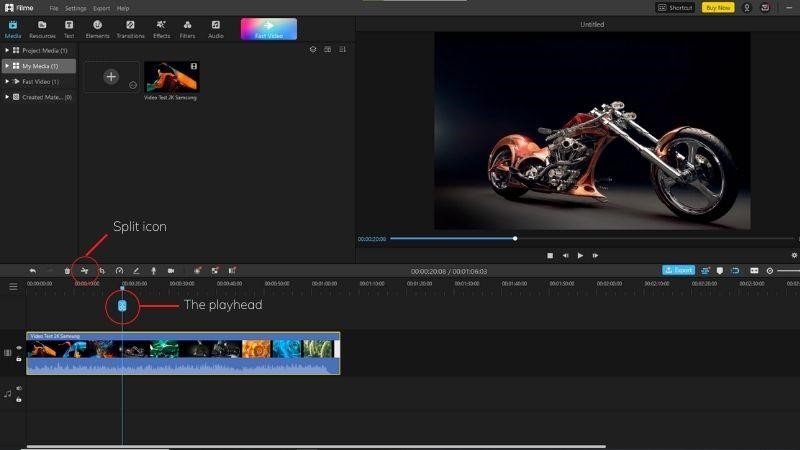Open the Elements tab

click(97, 29)
